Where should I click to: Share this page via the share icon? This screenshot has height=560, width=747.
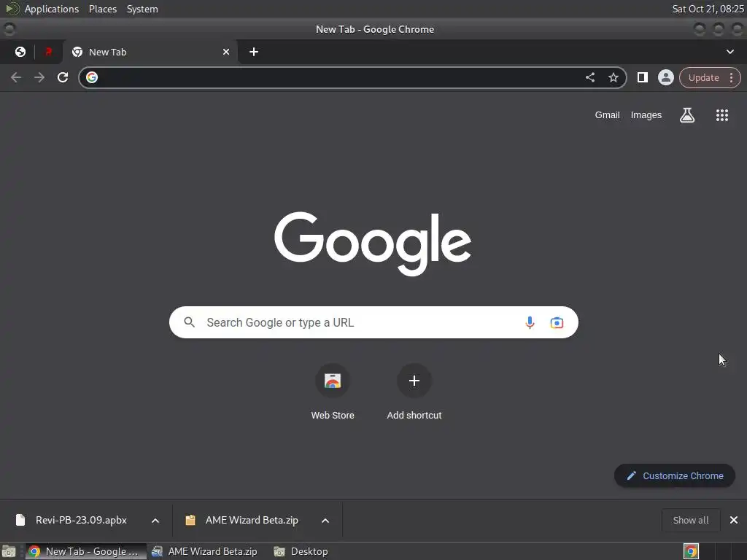(x=589, y=77)
